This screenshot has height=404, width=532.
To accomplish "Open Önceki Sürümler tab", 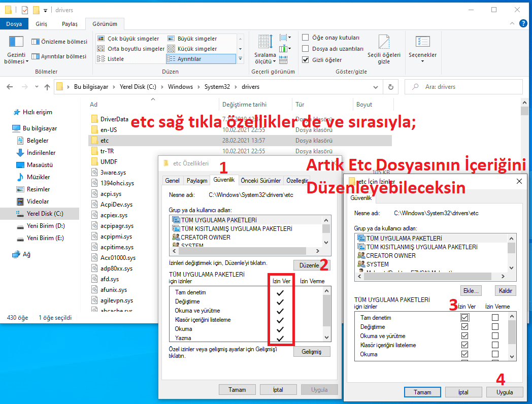I will (x=260, y=181).
